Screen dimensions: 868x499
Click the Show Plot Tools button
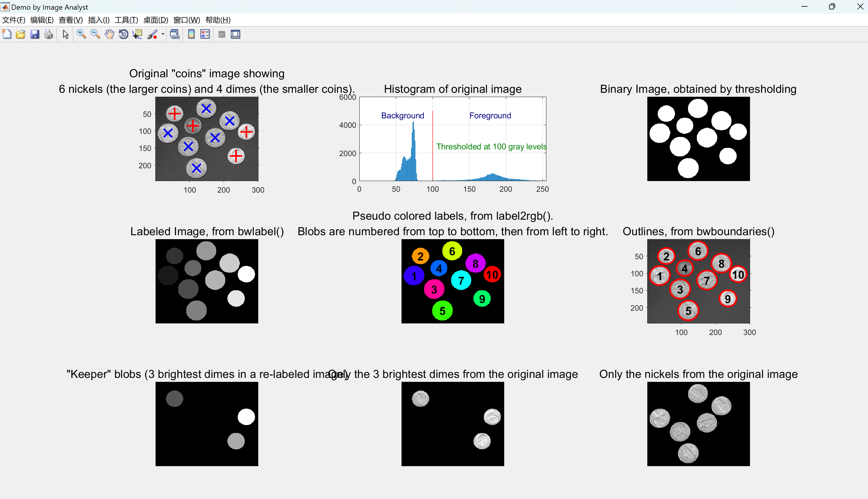pyautogui.click(x=236, y=34)
